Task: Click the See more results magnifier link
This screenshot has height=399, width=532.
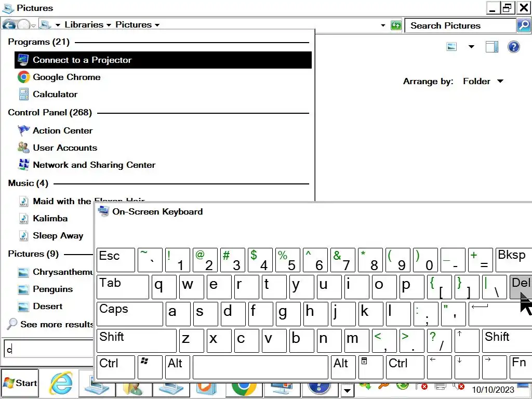Action: [50, 324]
